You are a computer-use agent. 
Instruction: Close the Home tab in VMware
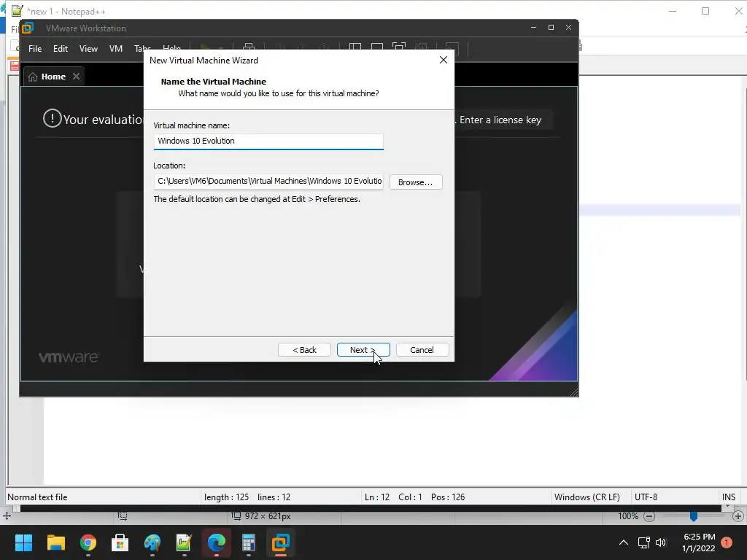76,76
